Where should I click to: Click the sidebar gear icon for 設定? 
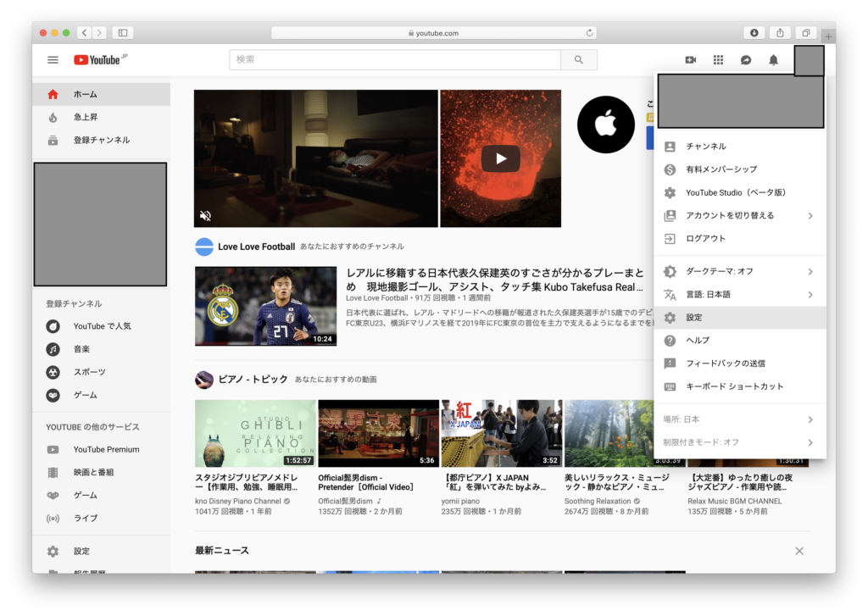53,552
